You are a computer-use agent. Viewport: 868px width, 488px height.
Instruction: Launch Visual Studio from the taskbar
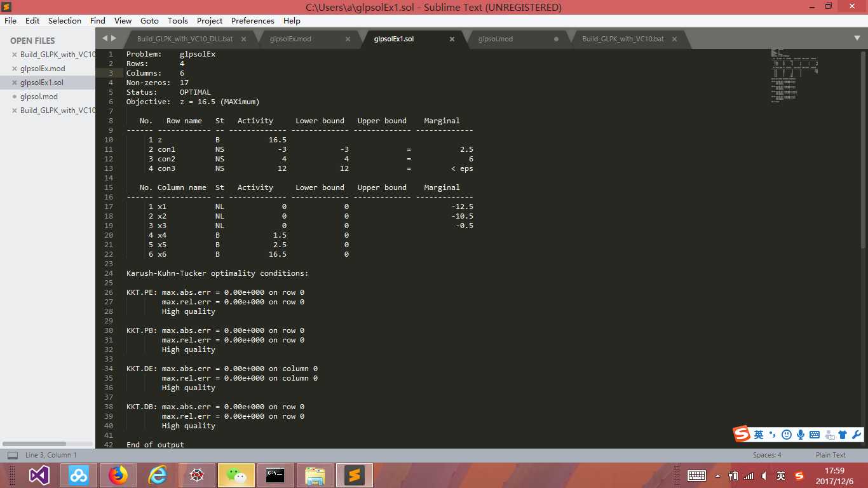(x=39, y=475)
